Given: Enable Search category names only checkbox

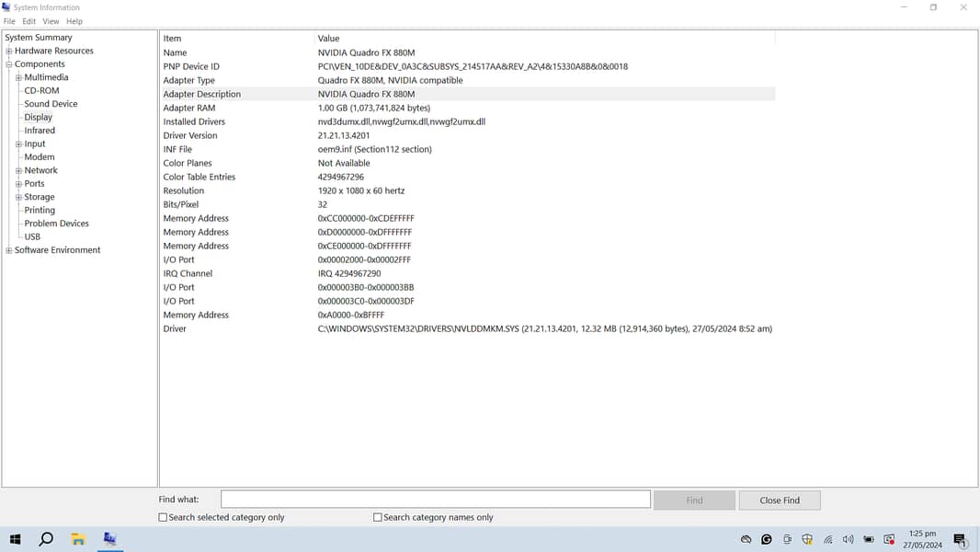Looking at the screenshot, I should point(378,518).
